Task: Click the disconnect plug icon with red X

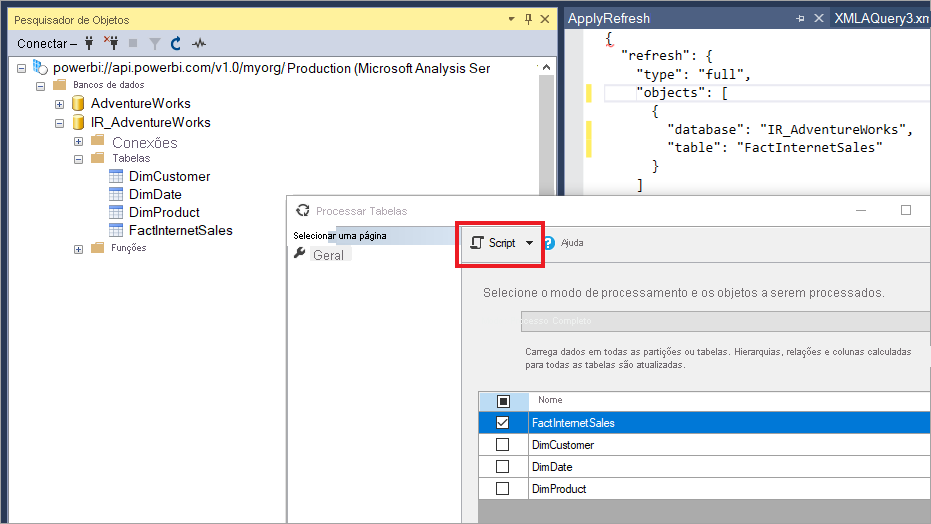Action: click(110, 43)
